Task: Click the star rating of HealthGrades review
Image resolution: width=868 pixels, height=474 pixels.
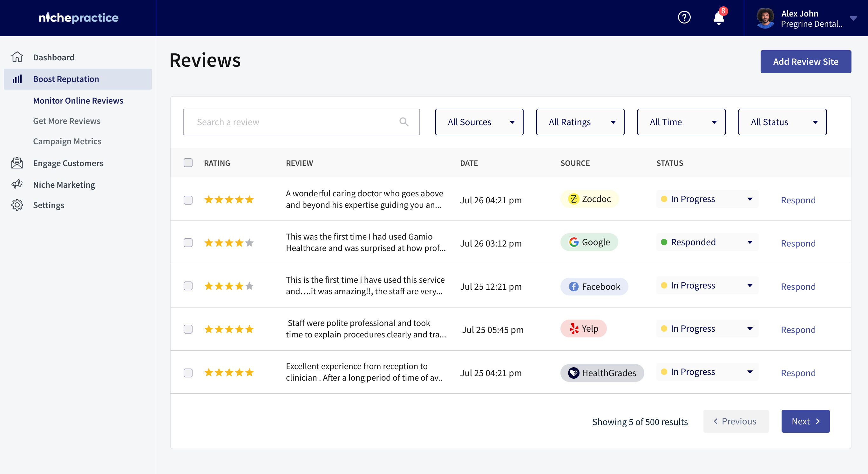Action: tap(229, 372)
